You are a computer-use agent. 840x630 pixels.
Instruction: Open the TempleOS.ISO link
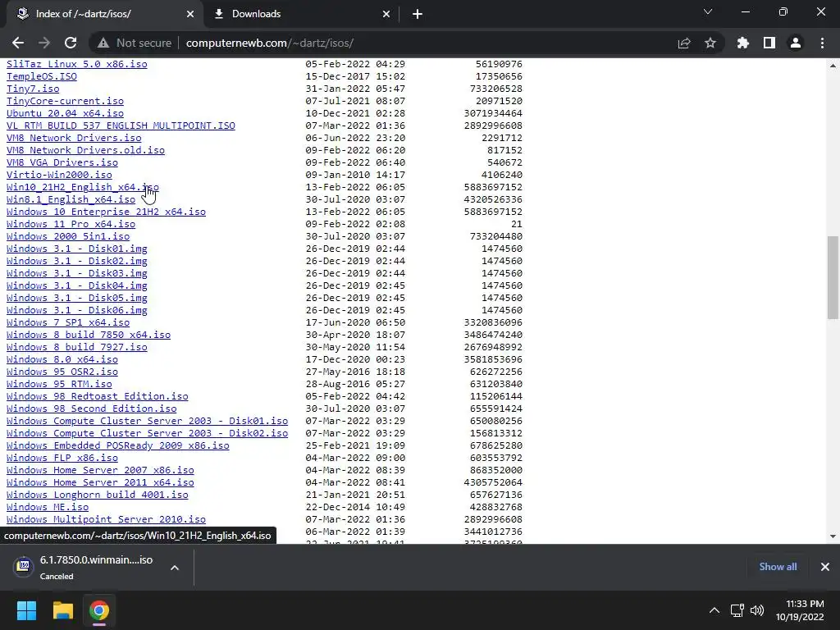pos(42,76)
